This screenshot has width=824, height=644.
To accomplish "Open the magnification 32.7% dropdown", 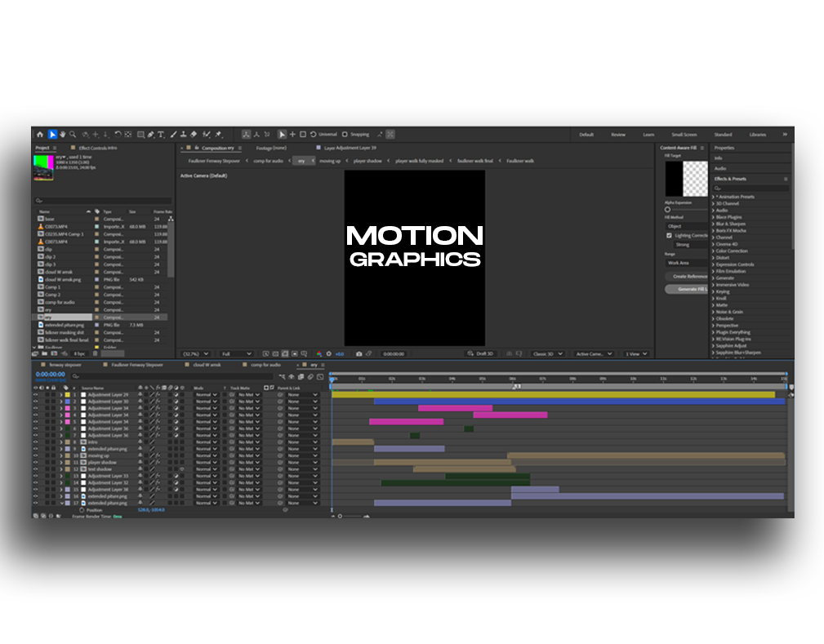I will (x=195, y=354).
